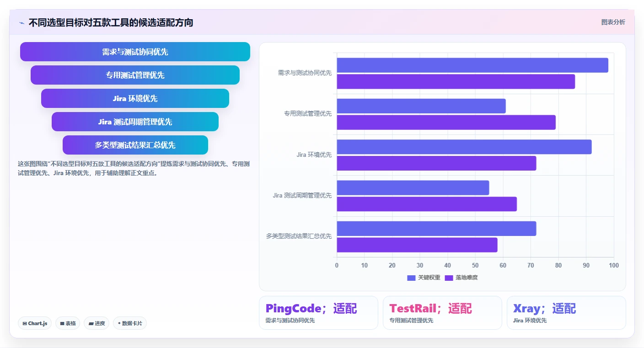Open the PingCode；适配 data card
The height and width of the screenshot is (348, 644).
coord(318,313)
